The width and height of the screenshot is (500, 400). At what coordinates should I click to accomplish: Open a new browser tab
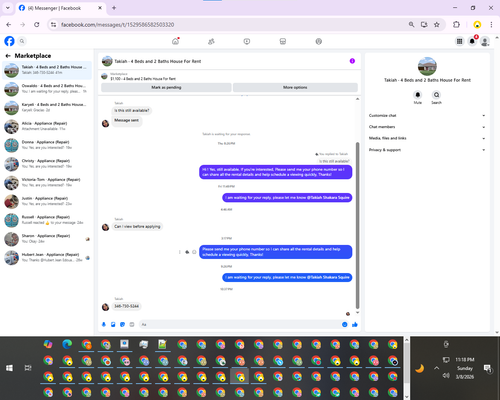[114, 8]
